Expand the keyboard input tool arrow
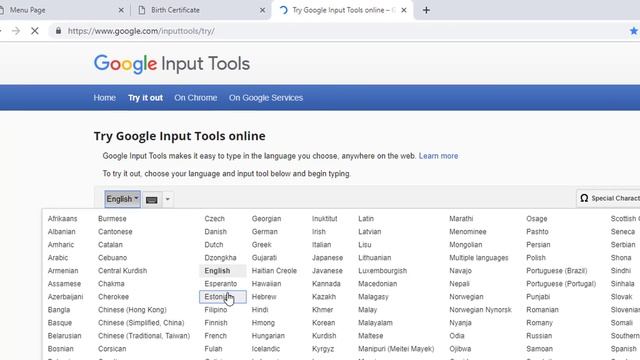This screenshot has height=360, width=640. [x=167, y=200]
